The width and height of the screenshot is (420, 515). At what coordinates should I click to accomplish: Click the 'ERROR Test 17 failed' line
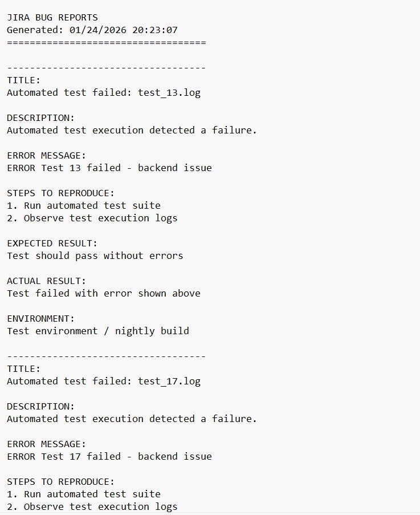click(x=109, y=457)
